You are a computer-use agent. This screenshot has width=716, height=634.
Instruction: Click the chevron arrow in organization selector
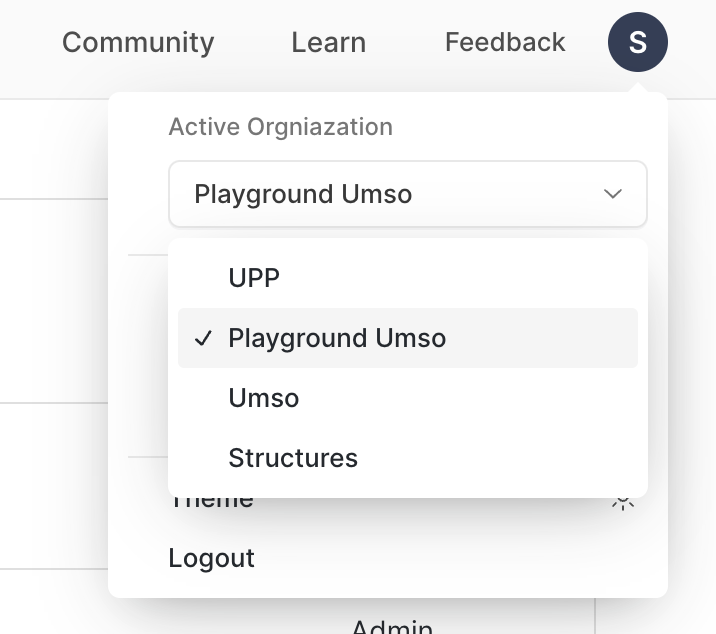pyautogui.click(x=613, y=194)
